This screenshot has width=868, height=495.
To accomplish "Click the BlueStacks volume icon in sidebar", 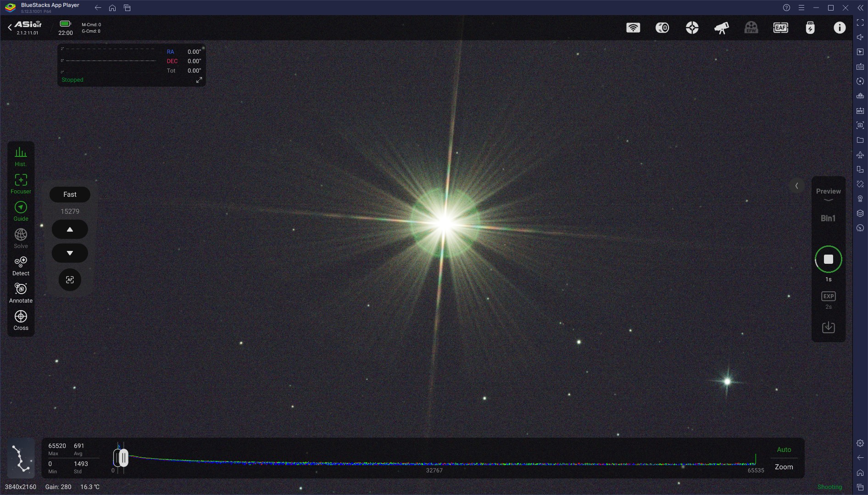I will coord(860,37).
